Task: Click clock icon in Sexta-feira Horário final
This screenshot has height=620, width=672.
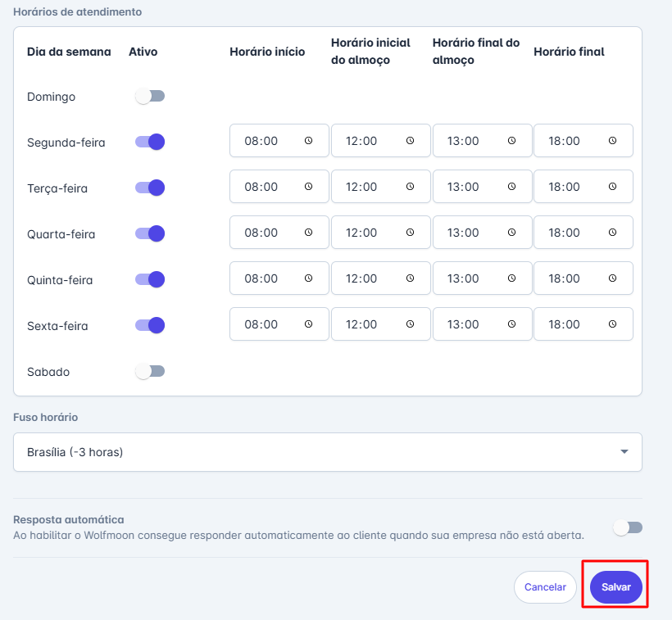Action: point(612,324)
